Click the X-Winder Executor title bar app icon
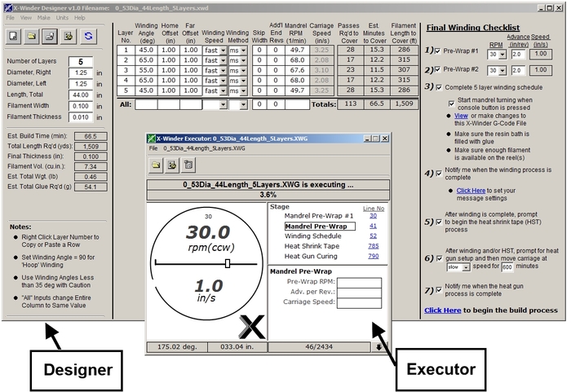571x392 pixels. (151, 139)
